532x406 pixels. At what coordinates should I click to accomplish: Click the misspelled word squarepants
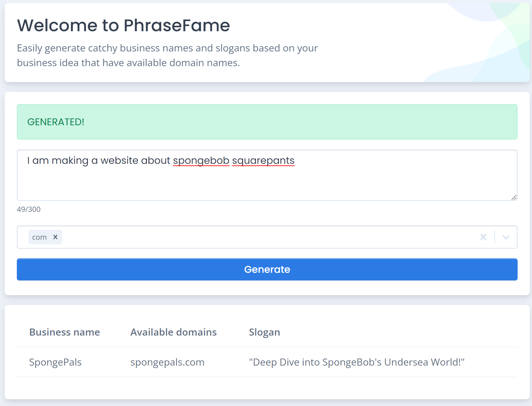click(x=263, y=160)
